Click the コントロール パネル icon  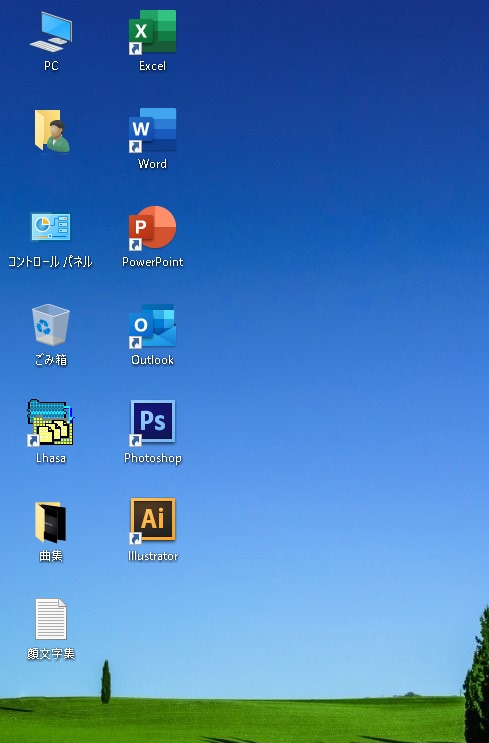(x=51, y=227)
